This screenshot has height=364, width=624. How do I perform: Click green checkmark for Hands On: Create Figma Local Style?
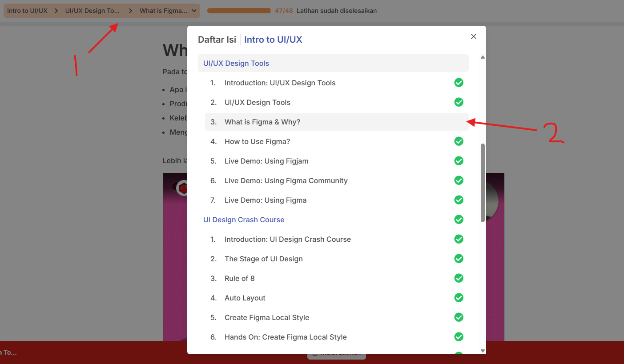click(459, 337)
